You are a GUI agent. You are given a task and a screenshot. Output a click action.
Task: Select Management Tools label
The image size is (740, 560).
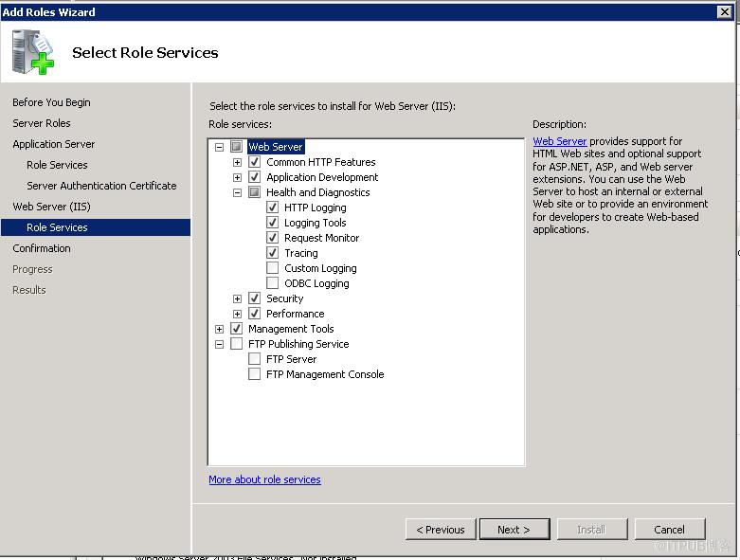[x=291, y=329]
